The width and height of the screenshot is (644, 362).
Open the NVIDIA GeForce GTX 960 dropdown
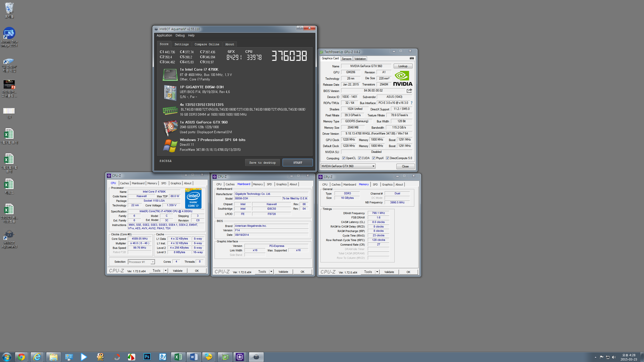point(348,166)
